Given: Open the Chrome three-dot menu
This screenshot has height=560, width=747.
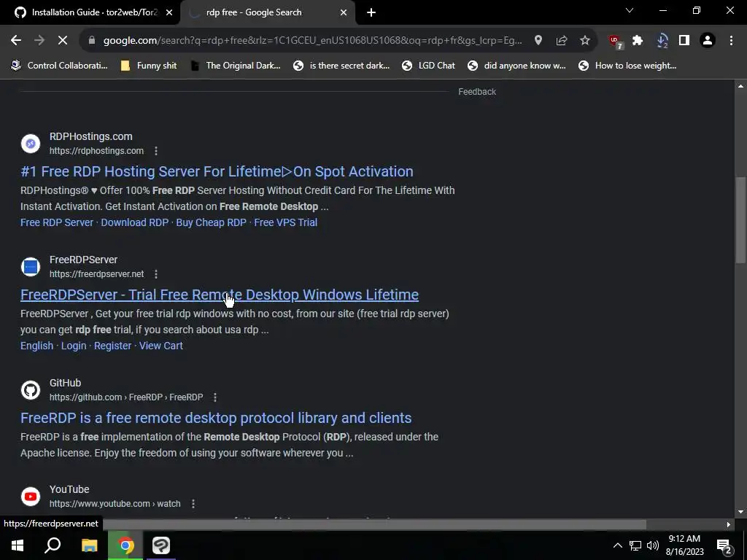Looking at the screenshot, I should [731, 41].
